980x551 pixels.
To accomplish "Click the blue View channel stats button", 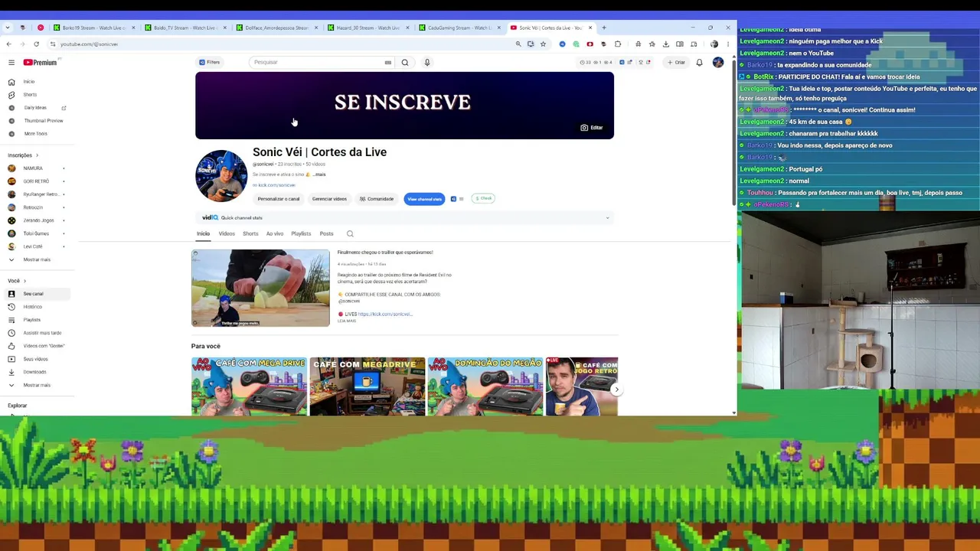I will click(424, 199).
